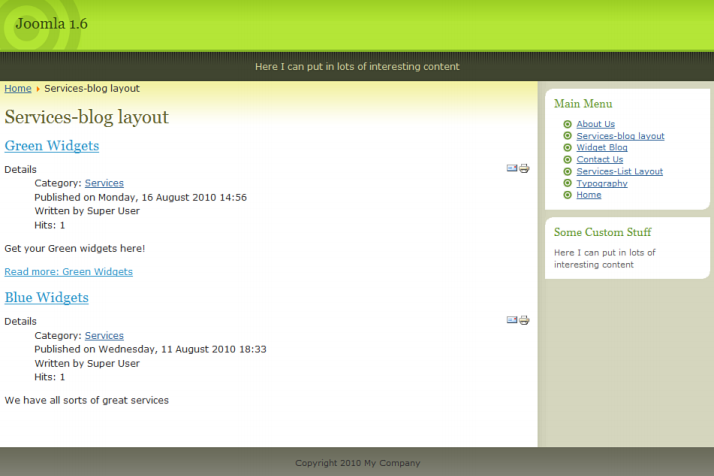Image resolution: width=714 pixels, height=476 pixels.
Task: Click Services category under Blue Widgets
Action: click(104, 336)
